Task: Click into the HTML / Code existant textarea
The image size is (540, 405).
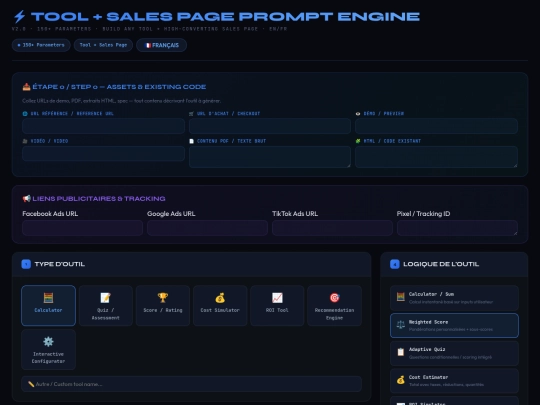Action: 436,157
